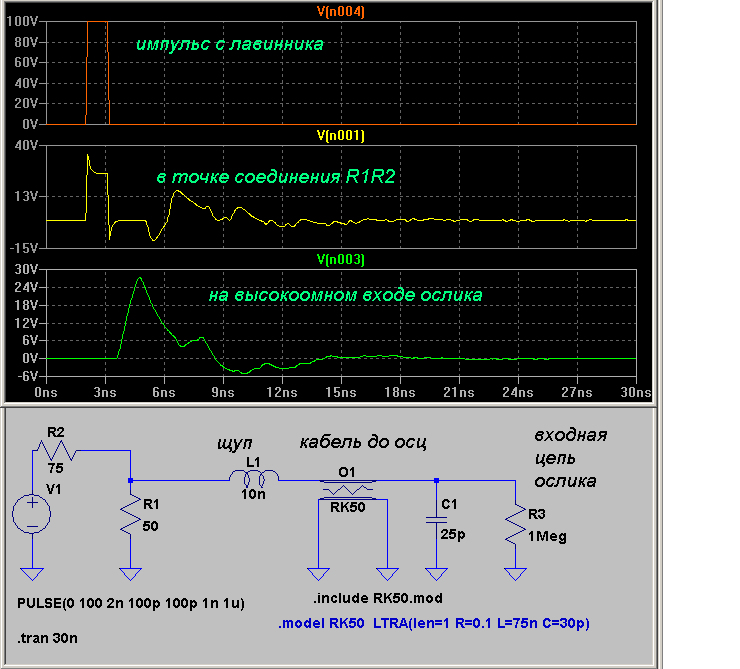The image size is (740, 669).
Task: Select the resistor R2 symbol
Action: click(x=56, y=451)
